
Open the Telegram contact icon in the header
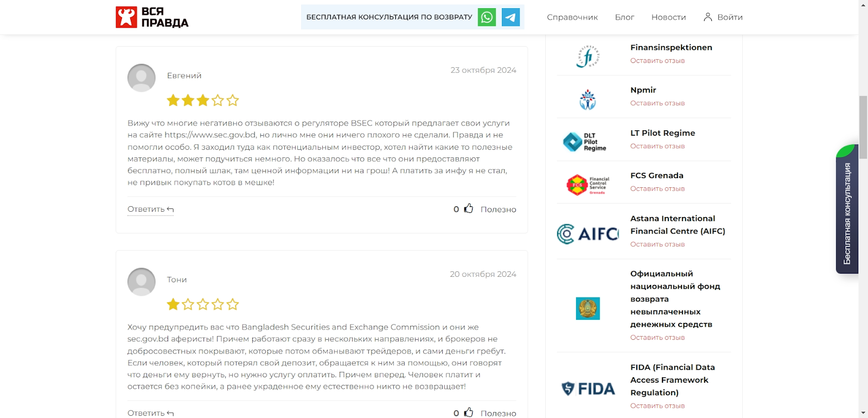510,17
